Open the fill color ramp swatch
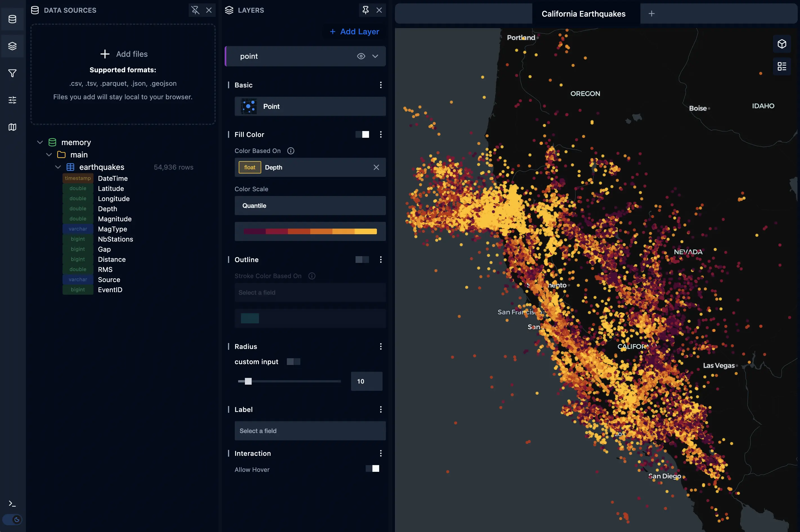This screenshot has height=532, width=800. coord(310,231)
